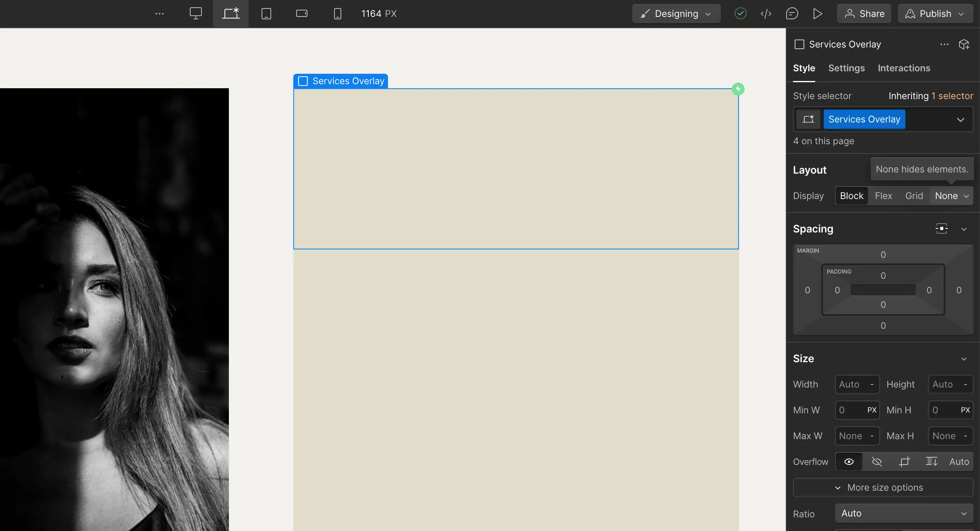Set Overflow to visible with eye toggle

pos(849,462)
